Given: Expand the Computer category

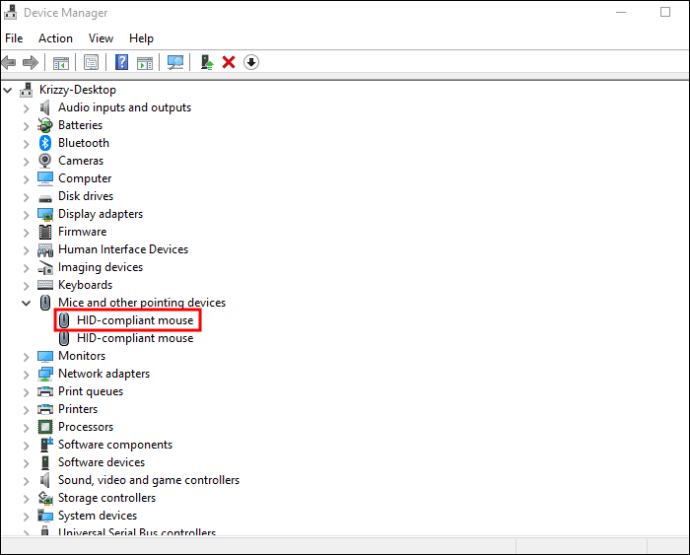Looking at the screenshot, I should coord(26,180).
